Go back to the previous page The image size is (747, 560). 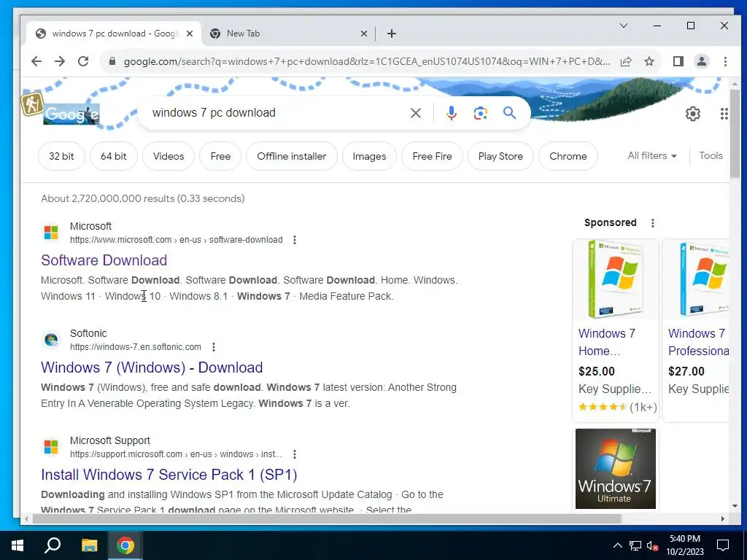pyautogui.click(x=36, y=61)
